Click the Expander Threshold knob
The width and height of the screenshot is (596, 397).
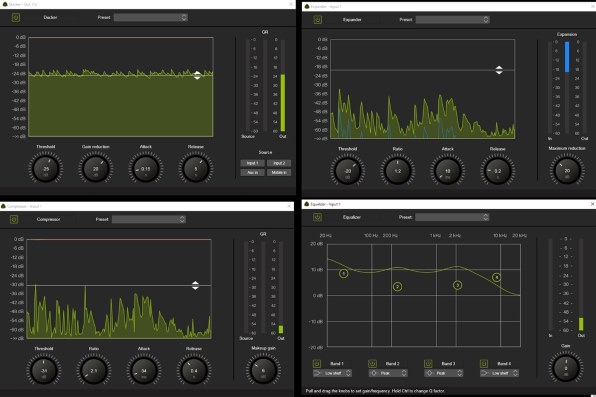347,170
